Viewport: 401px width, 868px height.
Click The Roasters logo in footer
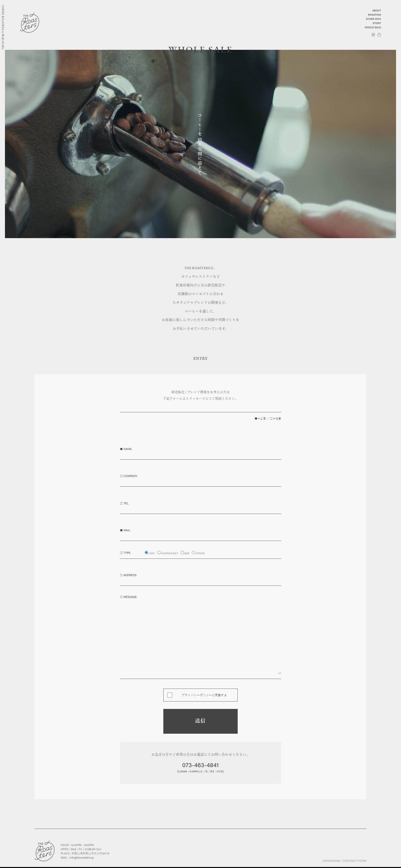(45, 850)
